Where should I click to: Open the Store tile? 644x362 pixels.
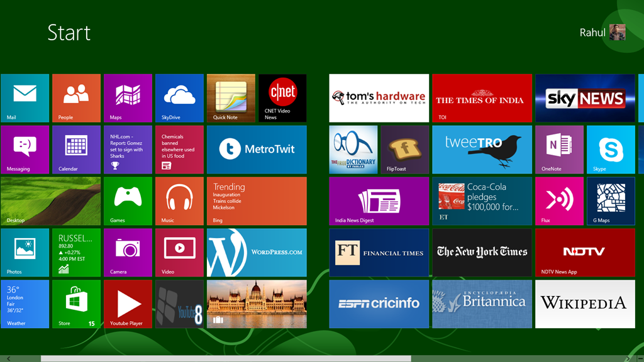click(76, 304)
